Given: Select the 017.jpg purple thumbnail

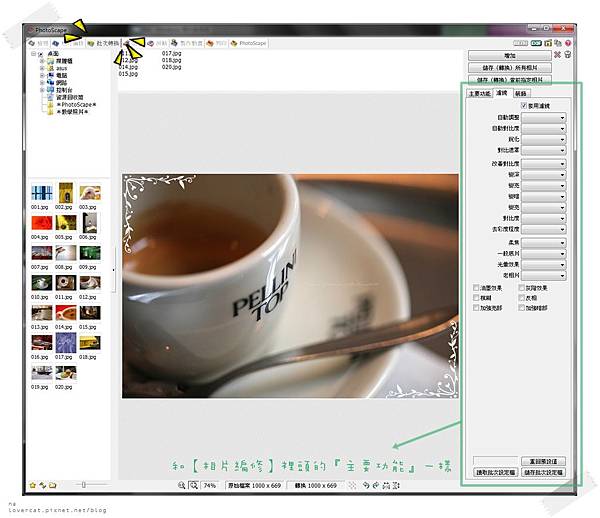Looking at the screenshot, I should click(x=66, y=342).
